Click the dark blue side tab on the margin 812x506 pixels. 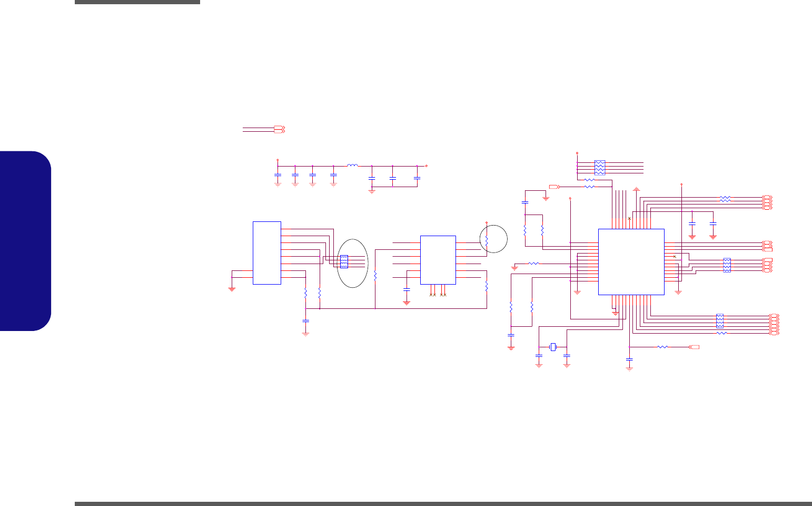pyautogui.click(x=26, y=241)
